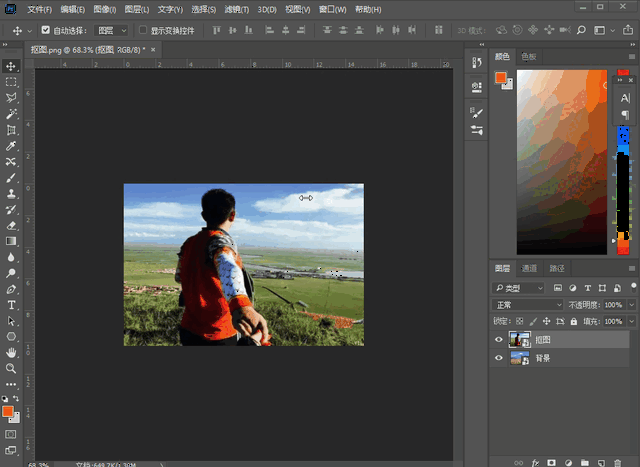Image resolution: width=640 pixels, height=467 pixels.
Task: Select the Eraser tool
Action: point(11,225)
